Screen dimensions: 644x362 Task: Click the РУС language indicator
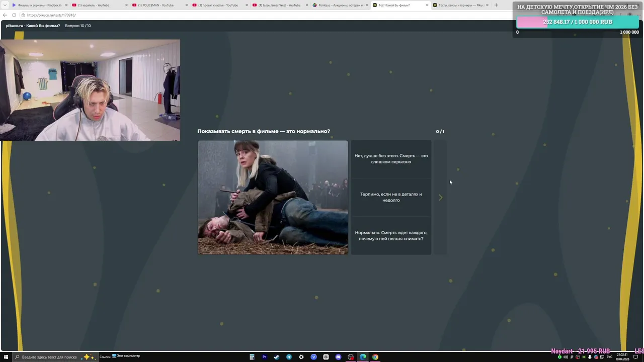[x=609, y=357]
